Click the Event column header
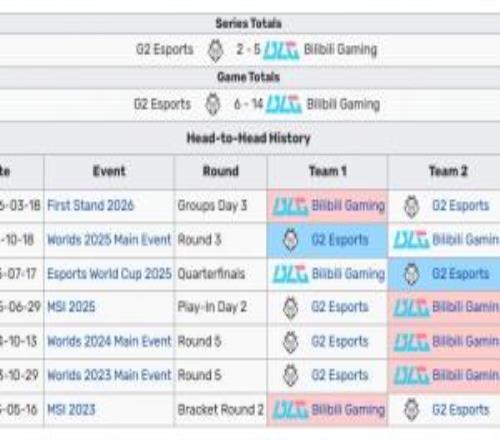The image size is (500, 440). (109, 171)
